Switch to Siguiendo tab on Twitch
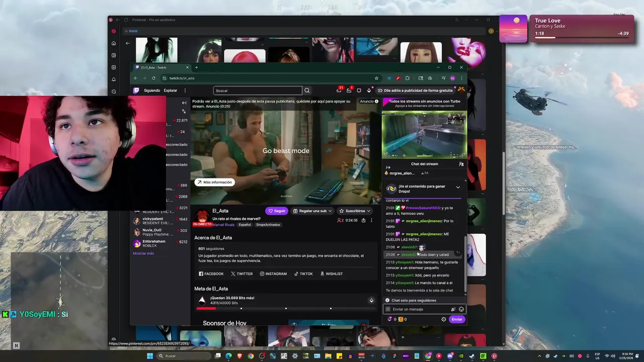This screenshot has width=644, height=362. coord(152,90)
